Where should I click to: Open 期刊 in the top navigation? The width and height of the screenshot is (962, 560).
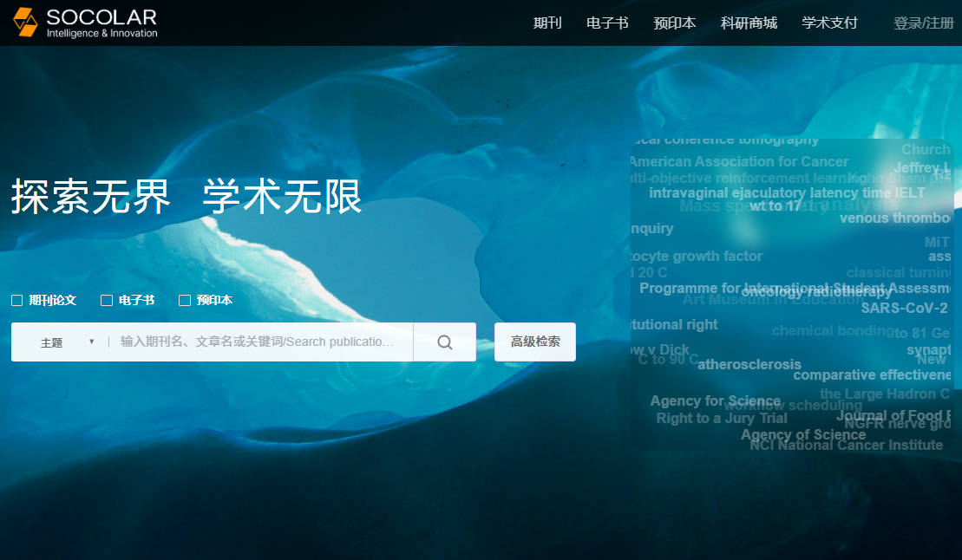point(547,23)
